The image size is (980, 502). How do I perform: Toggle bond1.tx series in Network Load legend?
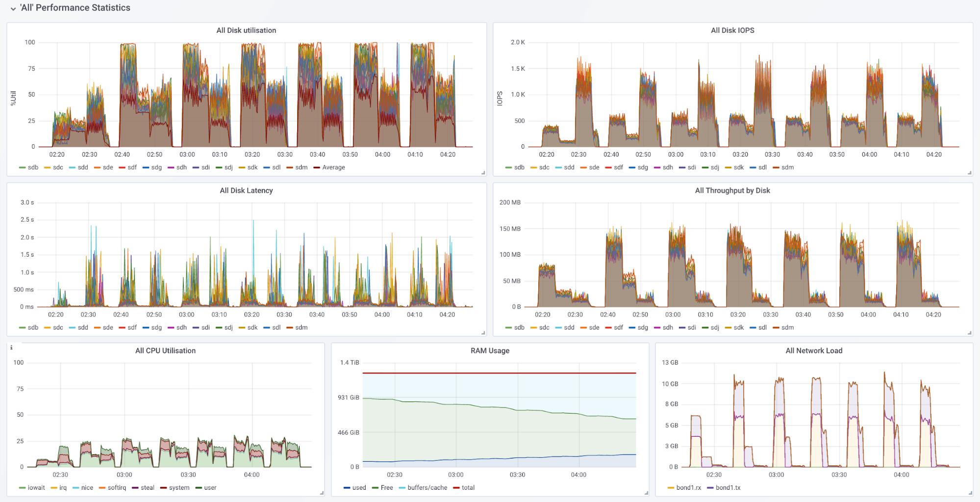(728, 488)
